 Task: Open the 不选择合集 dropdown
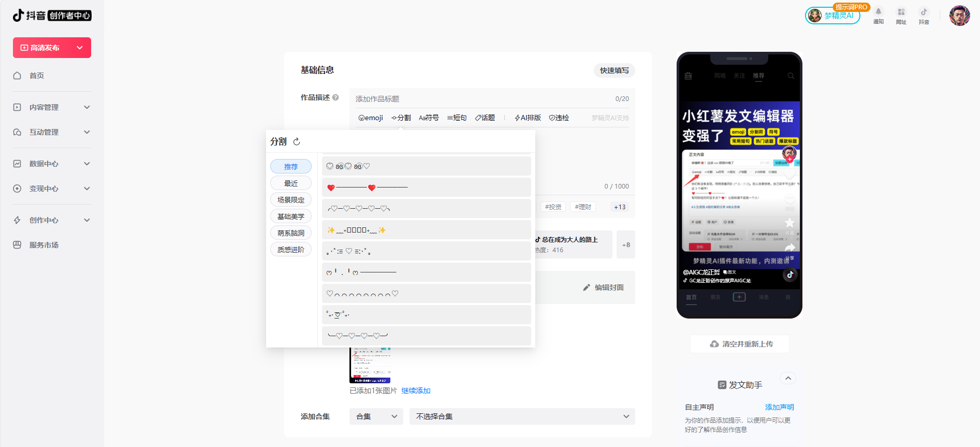[522, 416]
